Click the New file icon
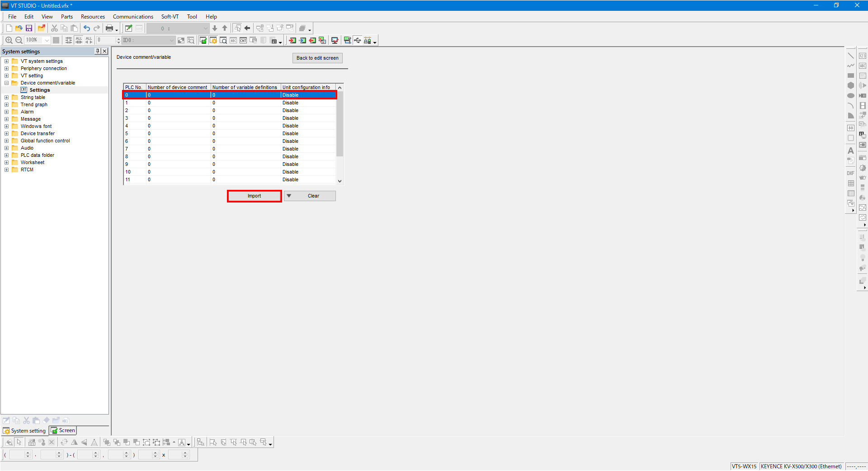868x471 pixels. click(9, 28)
